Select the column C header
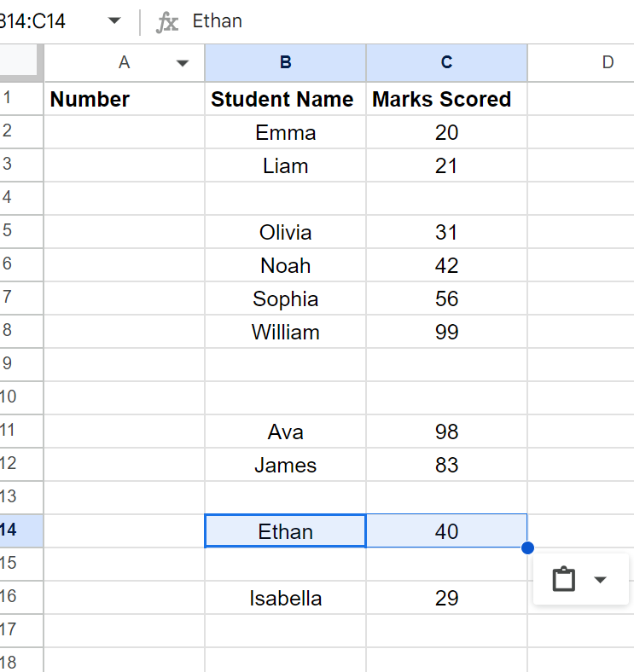The height and width of the screenshot is (672, 634). click(446, 62)
